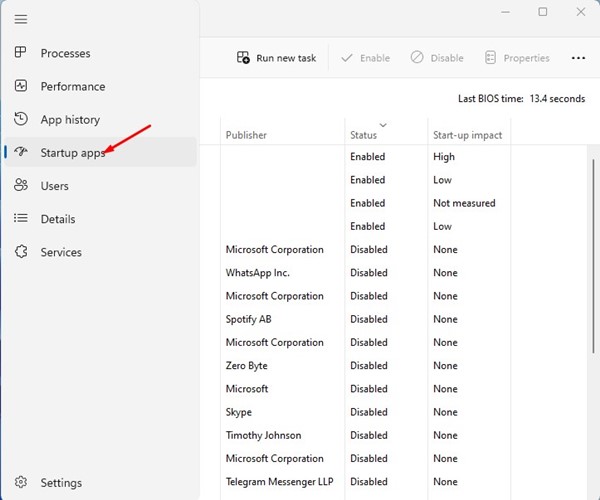Open the three-dots more options menu
The height and width of the screenshot is (500, 600).
[578, 58]
